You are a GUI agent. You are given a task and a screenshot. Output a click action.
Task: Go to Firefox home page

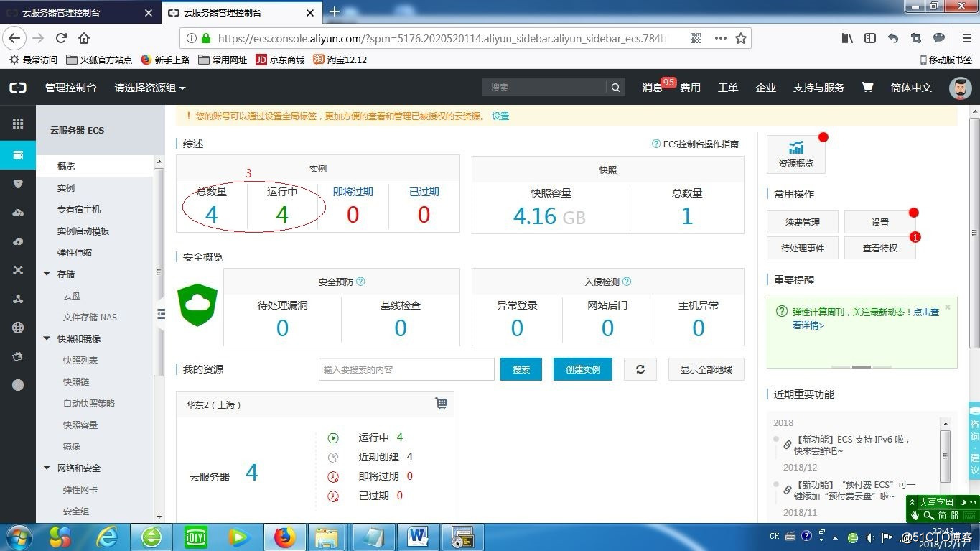click(84, 38)
